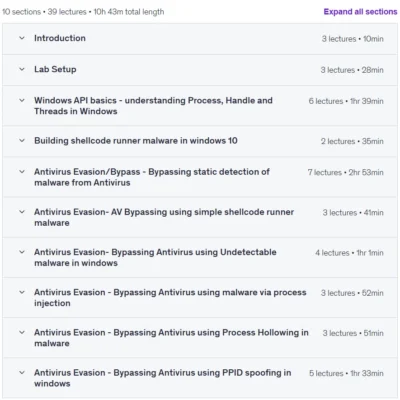Expand AV Bypassing simple shellcode runner chevron
This screenshot has height=400, width=400.
click(x=22, y=212)
